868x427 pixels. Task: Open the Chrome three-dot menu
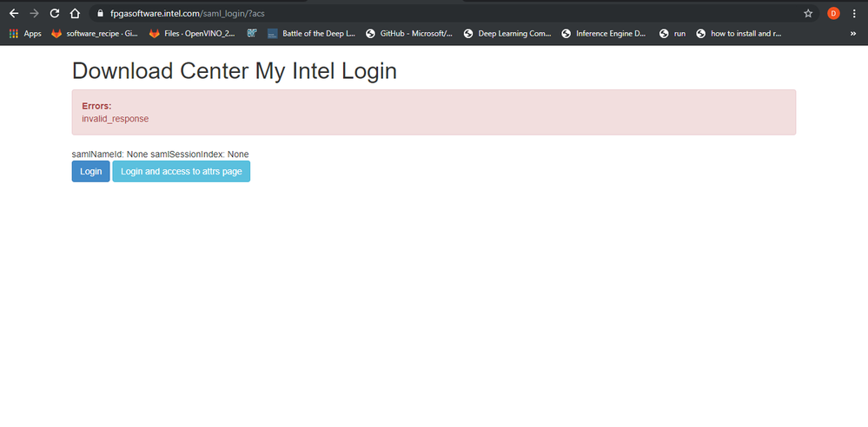[x=854, y=13]
